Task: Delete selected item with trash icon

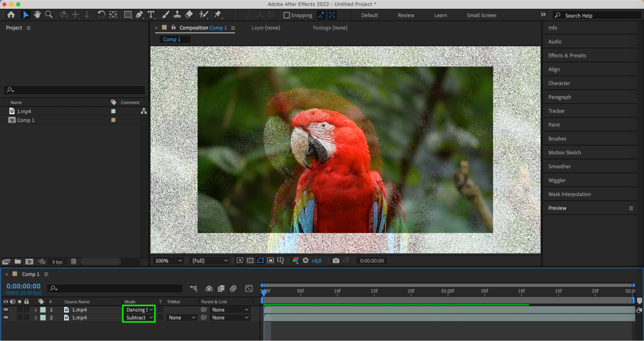Action: pos(73,261)
